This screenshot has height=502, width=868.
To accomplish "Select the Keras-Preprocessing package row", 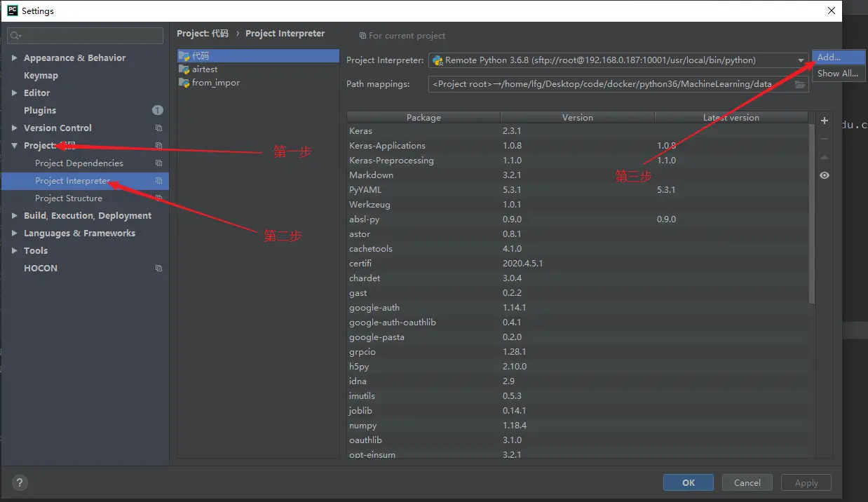I will coord(578,161).
